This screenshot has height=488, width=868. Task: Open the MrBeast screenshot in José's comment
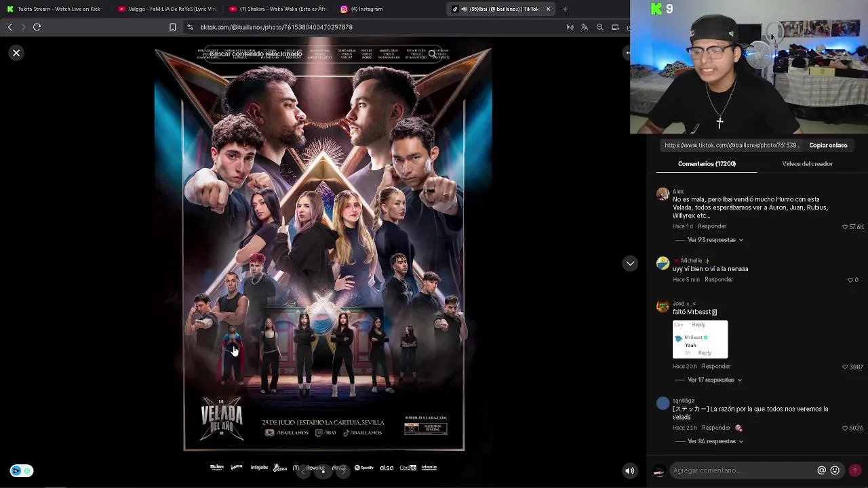(x=700, y=339)
